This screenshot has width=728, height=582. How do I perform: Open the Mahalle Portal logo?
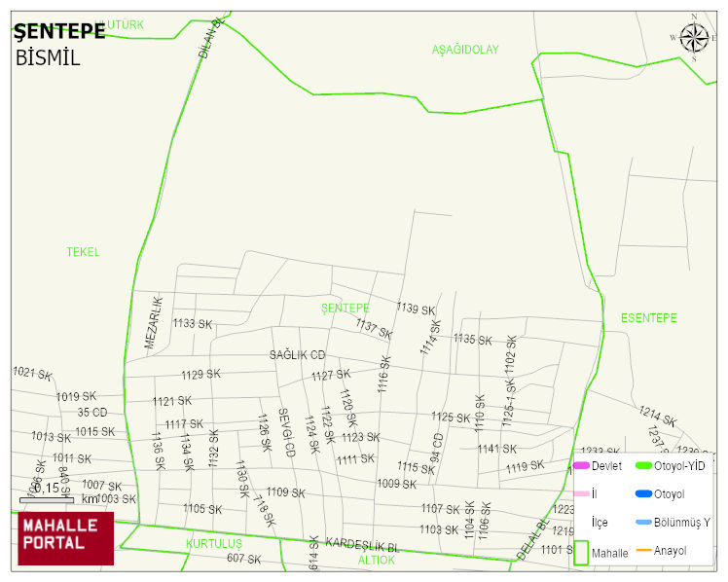pos(65,538)
